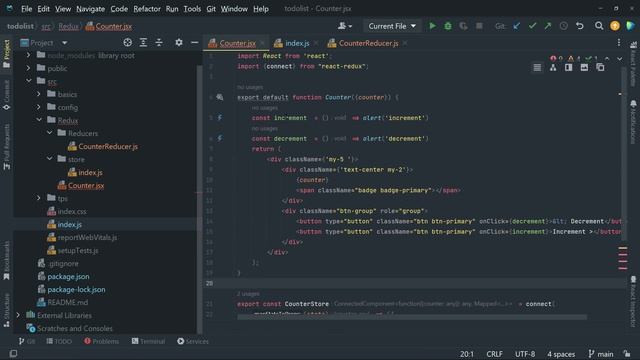The width and height of the screenshot is (640, 360).
Task: Change CRLF line separator in status bar
Action: pyautogui.click(x=494, y=354)
